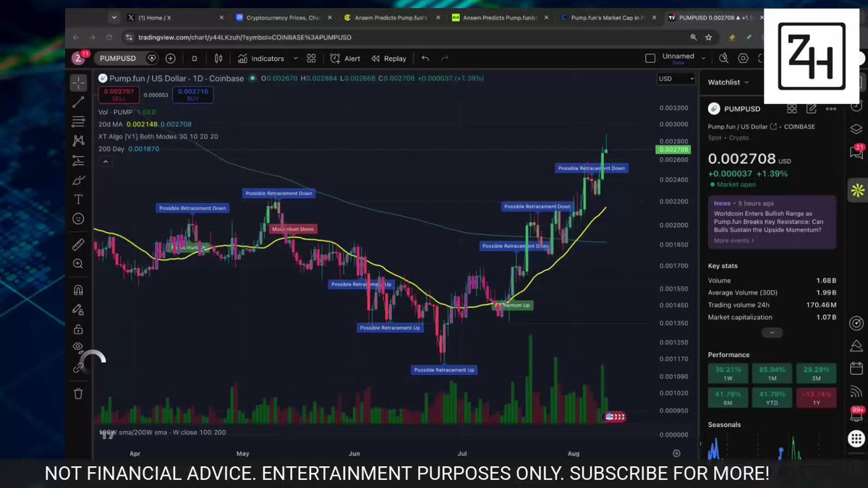The height and width of the screenshot is (488, 868).
Task: Select the brush drawing tool
Action: pyautogui.click(x=78, y=180)
